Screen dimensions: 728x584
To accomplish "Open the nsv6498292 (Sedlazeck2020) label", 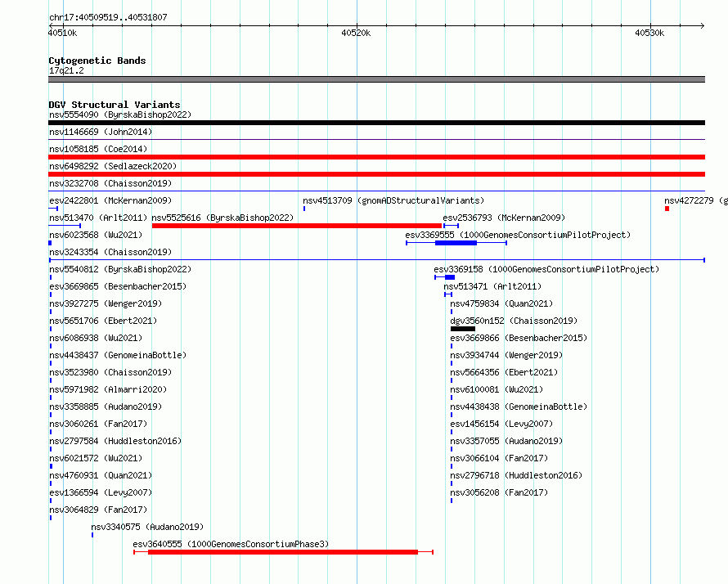I will (113, 166).
